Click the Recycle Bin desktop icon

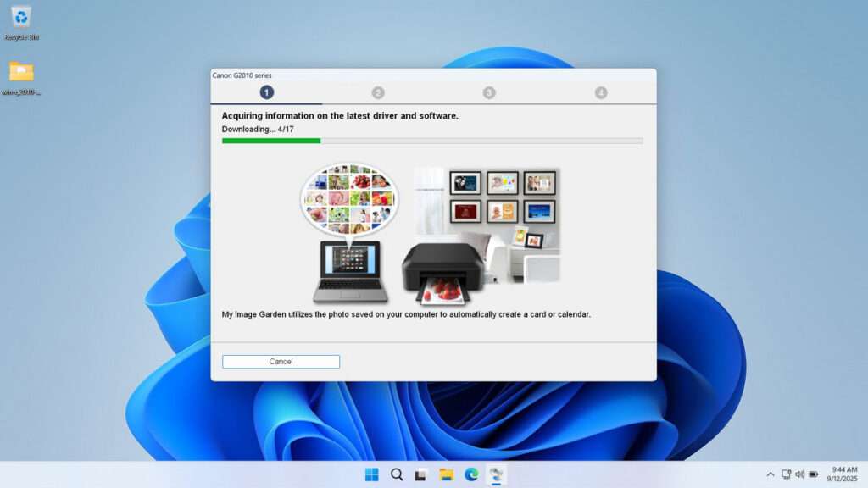tap(21, 19)
